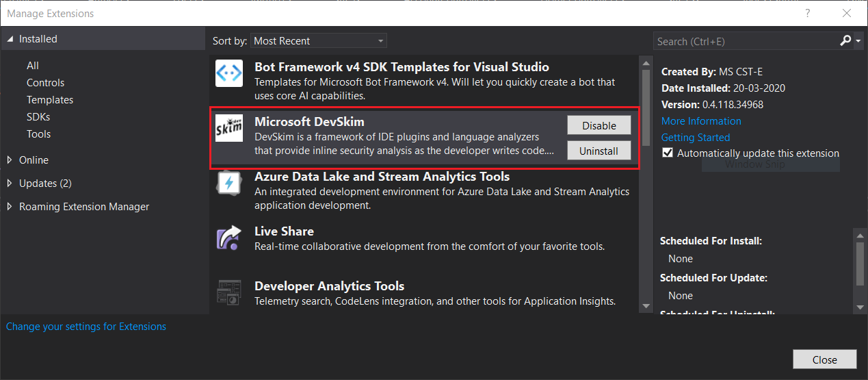Viewport: 868px width, 380px height.
Task: Open the search options dropdown arrow
Action: point(858,41)
